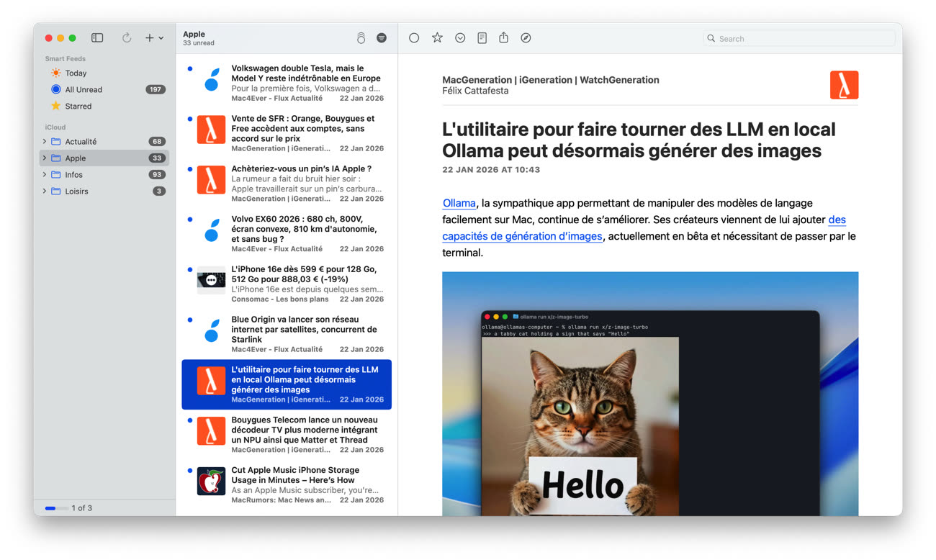Open the Cut Apple Music iPhone Storage article
Viewport: 936px width, 560px height.
point(295,475)
